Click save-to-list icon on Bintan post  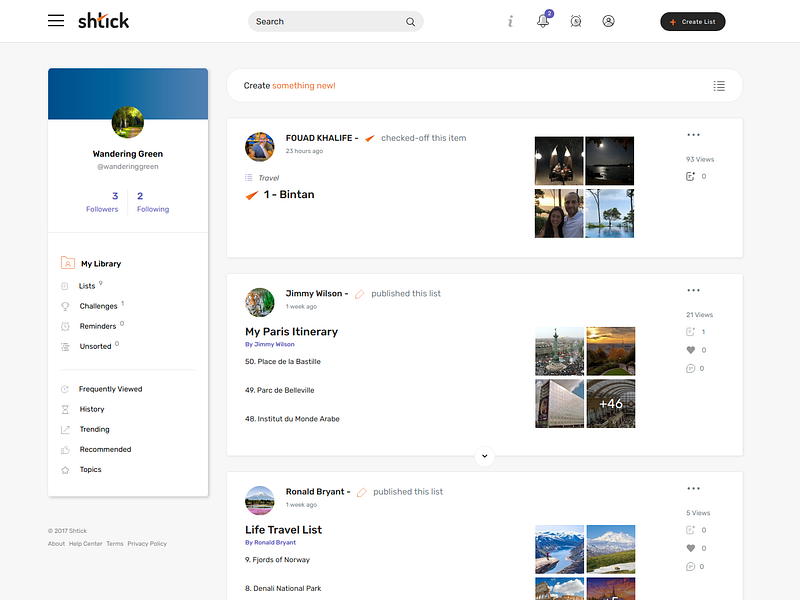(690, 177)
